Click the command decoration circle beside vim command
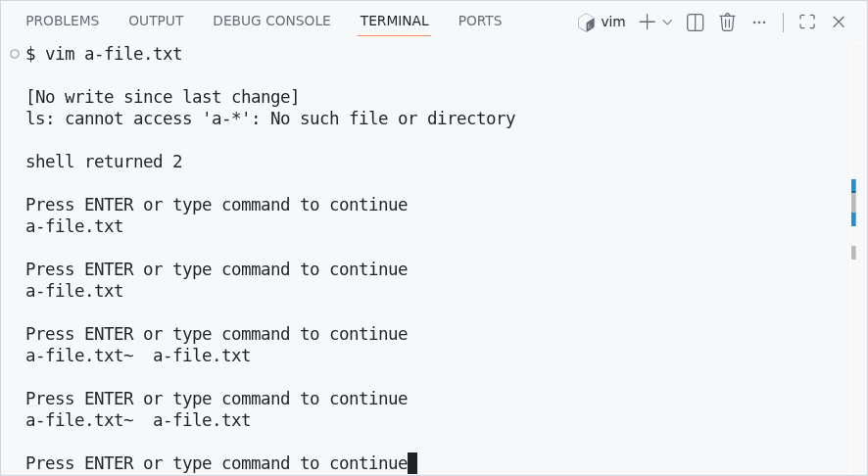 click(15, 54)
